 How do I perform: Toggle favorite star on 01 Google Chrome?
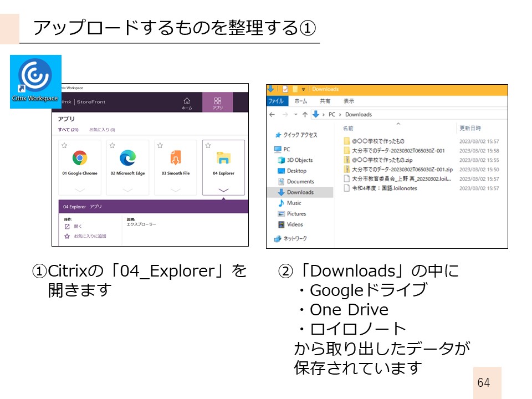64,145
